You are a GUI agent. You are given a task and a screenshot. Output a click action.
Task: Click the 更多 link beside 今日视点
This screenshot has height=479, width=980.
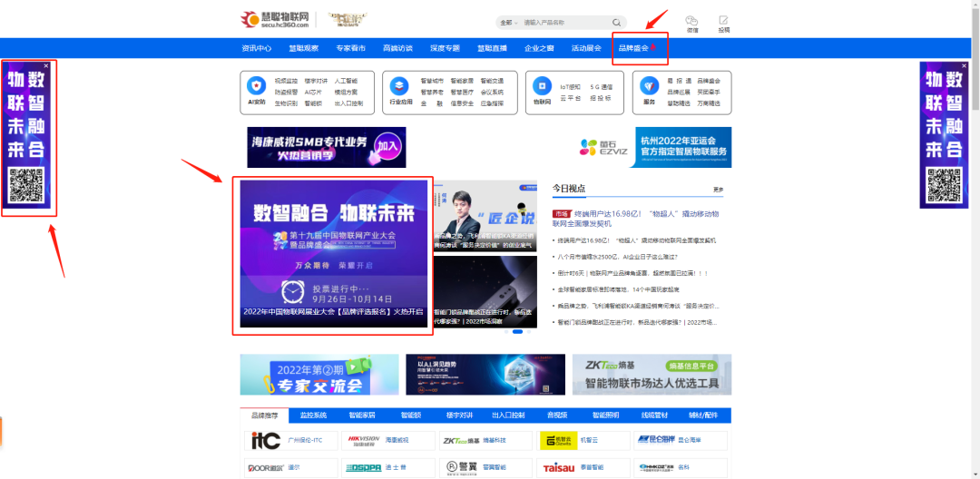click(718, 190)
